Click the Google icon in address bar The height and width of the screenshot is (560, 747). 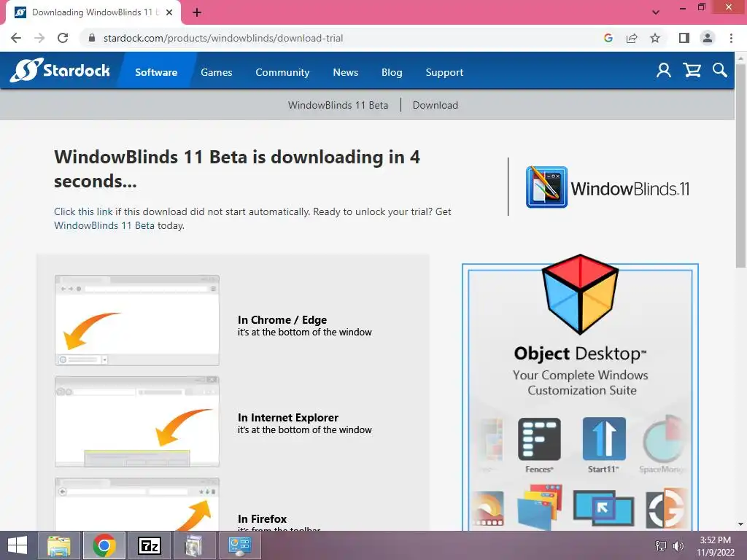click(608, 38)
